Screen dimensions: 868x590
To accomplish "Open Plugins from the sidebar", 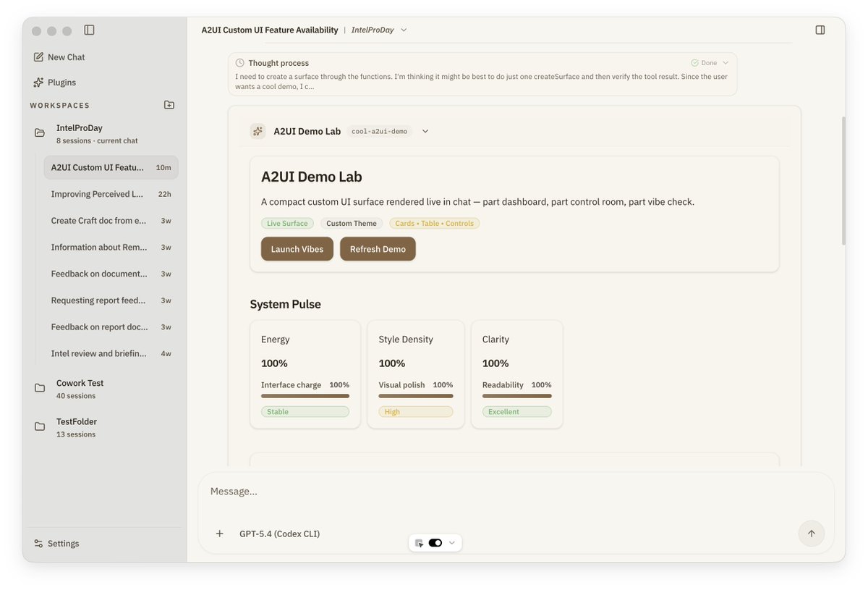I will coord(54,83).
